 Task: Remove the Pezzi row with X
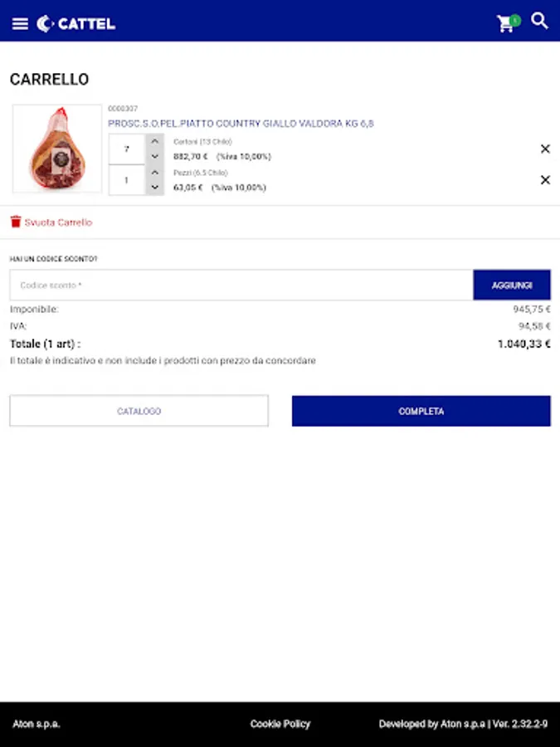click(x=545, y=179)
